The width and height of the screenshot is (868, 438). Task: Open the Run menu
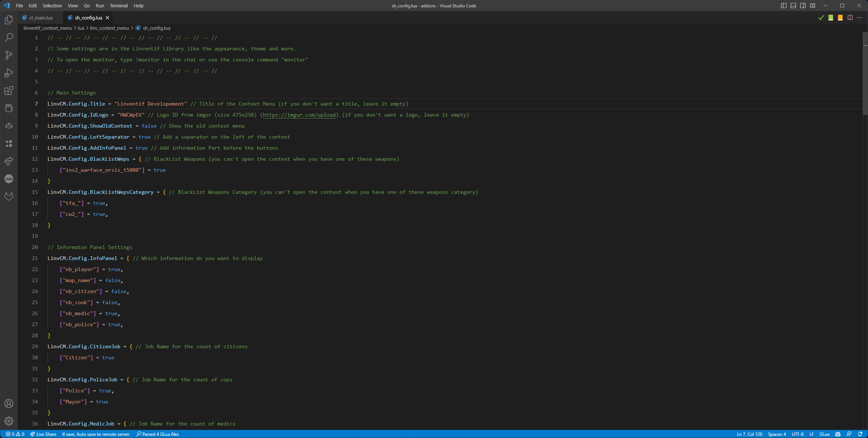100,6
